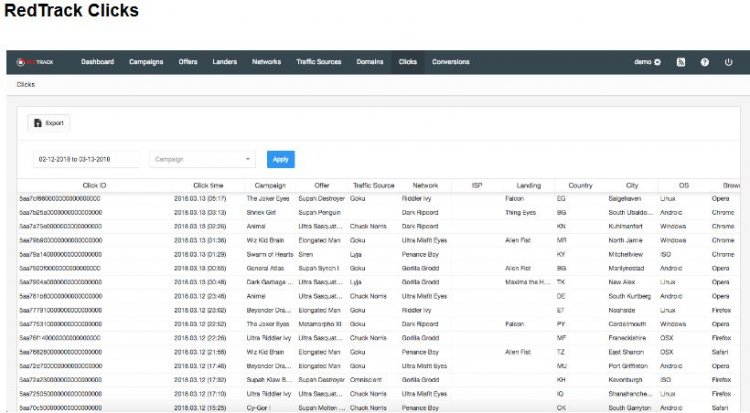The image size is (750, 413).
Task: Click the date range input field
Action: click(86, 159)
